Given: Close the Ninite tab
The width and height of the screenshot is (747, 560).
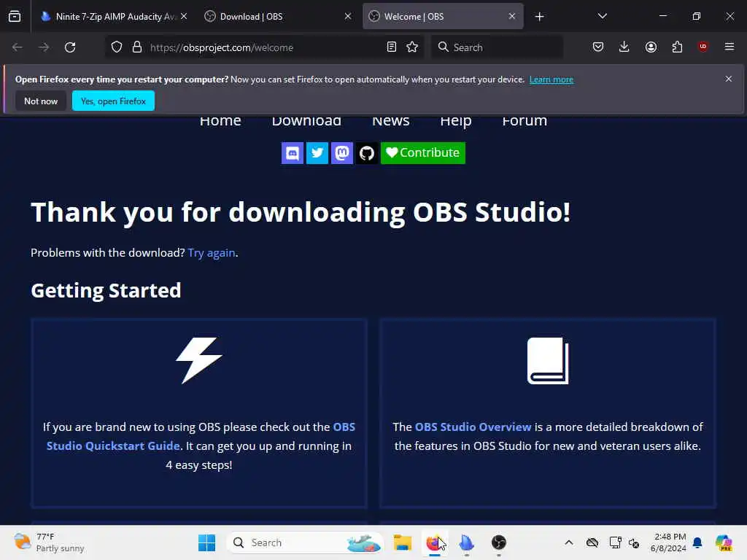Looking at the screenshot, I should (x=184, y=16).
